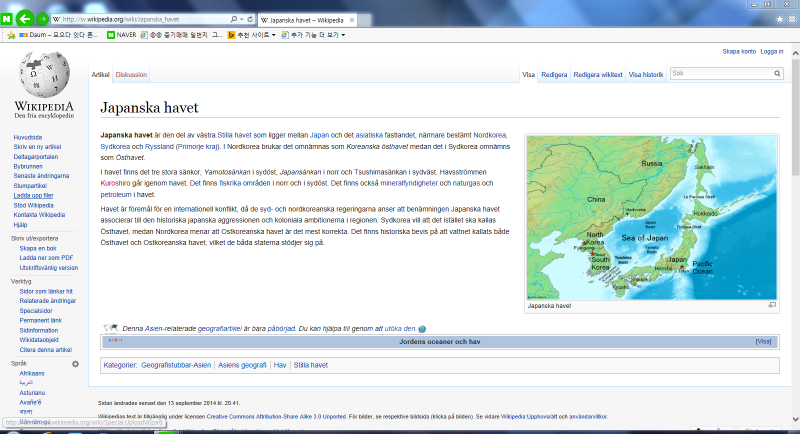Click inside the Sök search field

720,74
